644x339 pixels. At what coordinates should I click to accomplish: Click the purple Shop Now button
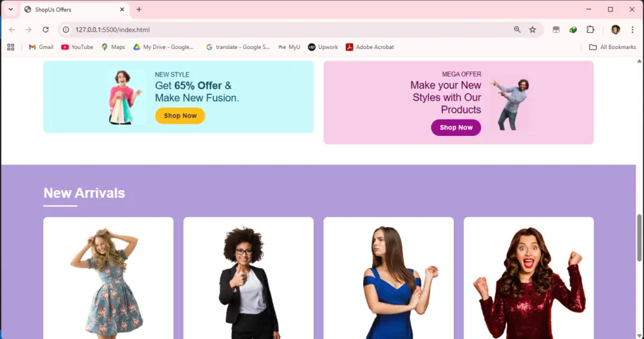coord(456,128)
